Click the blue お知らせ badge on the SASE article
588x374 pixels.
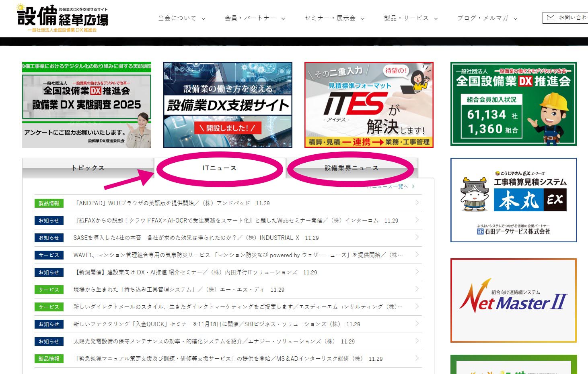click(49, 237)
